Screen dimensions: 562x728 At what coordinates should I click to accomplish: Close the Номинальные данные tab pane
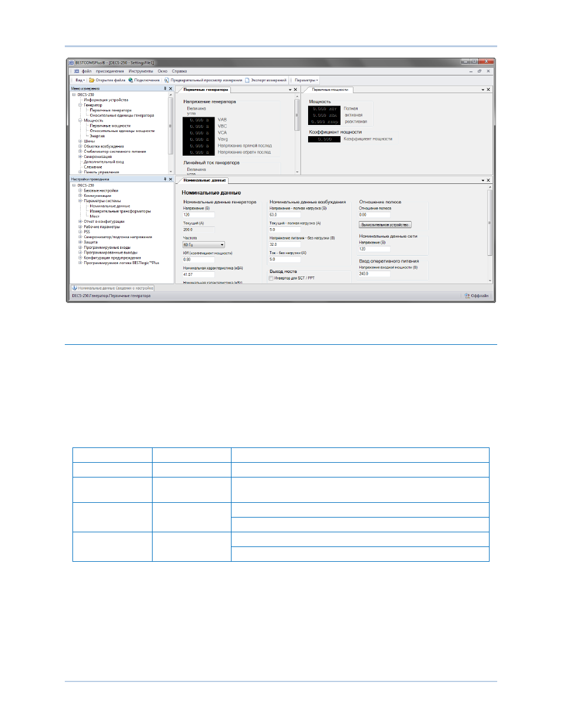click(488, 180)
